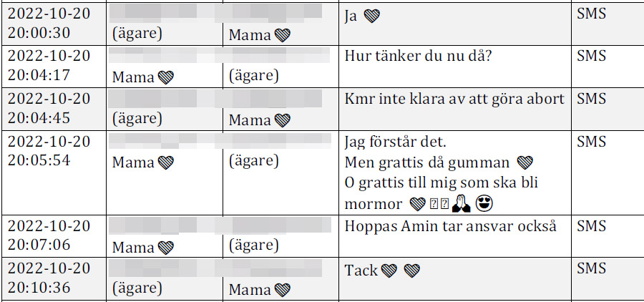The height and width of the screenshot is (302, 644).
Task: Click the first heart after "Tack"
Action: [x=389, y=271]
